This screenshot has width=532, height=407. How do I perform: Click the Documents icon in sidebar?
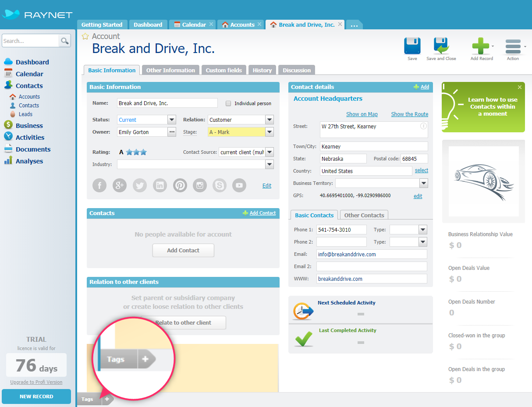[x=8, y=149]
